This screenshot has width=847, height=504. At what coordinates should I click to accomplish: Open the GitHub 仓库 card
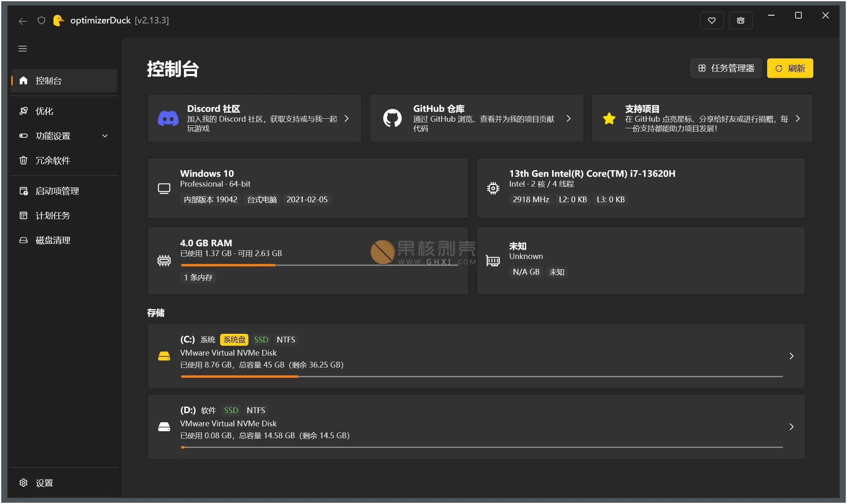476,118
